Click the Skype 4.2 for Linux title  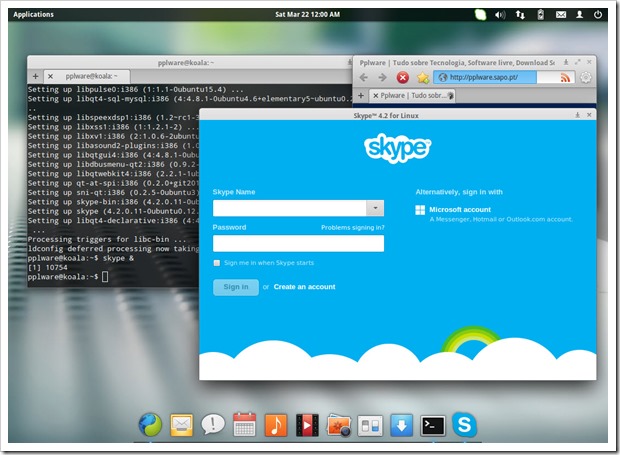click(x=386, y=115)
